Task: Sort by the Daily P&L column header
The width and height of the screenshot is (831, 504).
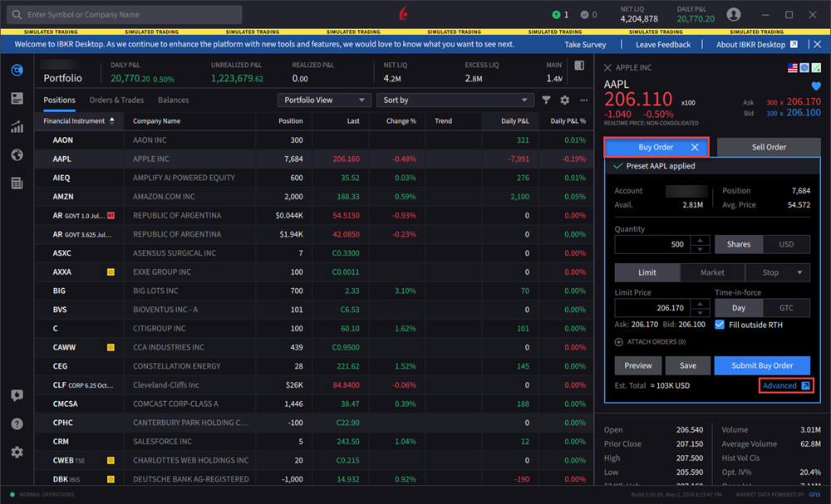Action: pos(514,120)
